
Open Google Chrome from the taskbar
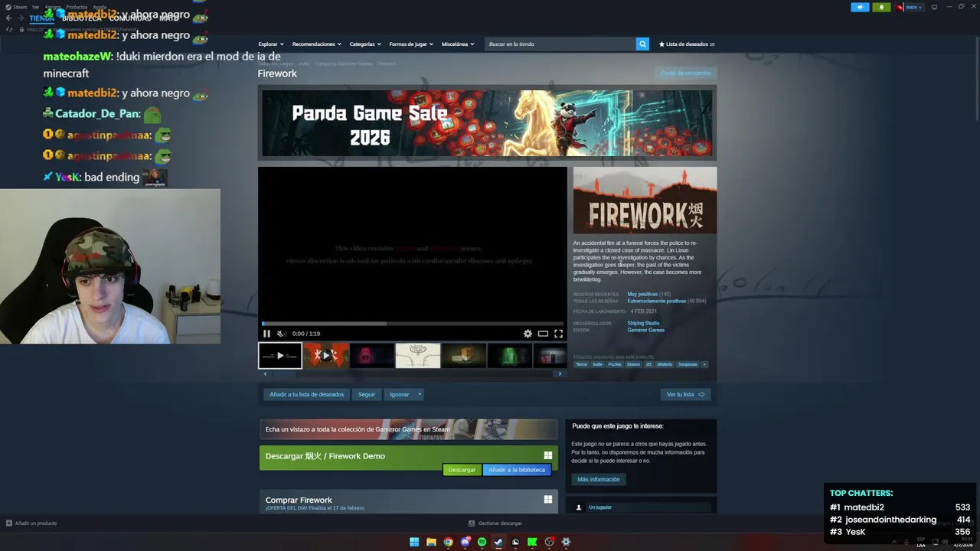click(448, 542)
